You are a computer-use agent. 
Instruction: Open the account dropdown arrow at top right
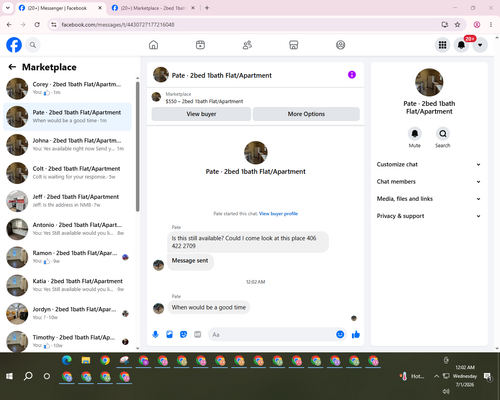coord(480,45)
